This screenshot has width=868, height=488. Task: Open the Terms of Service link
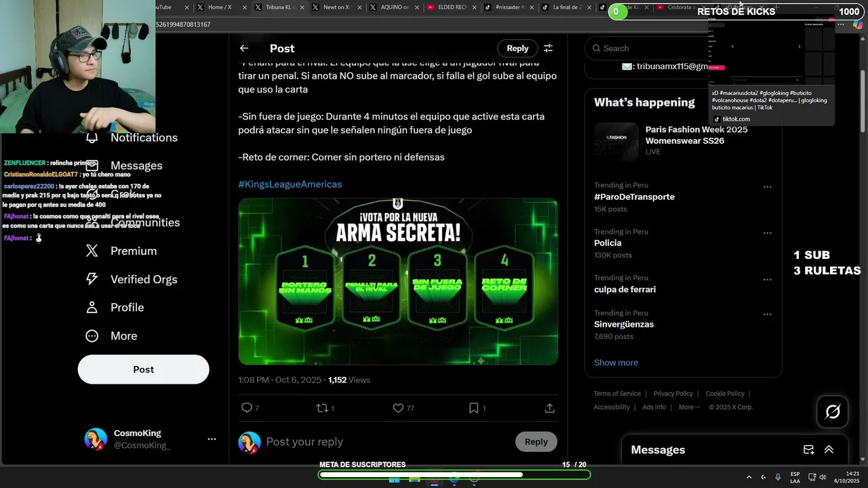pos(617,394)
